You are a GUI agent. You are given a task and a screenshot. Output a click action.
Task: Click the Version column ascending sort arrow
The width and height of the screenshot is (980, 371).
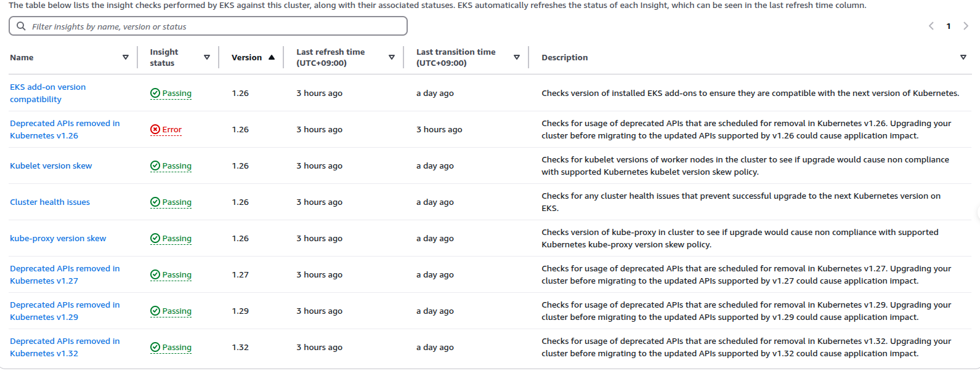(272, 57)
